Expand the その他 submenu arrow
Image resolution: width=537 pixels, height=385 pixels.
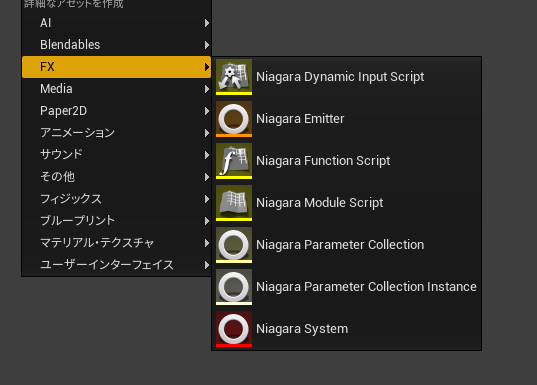click(207, 177)
